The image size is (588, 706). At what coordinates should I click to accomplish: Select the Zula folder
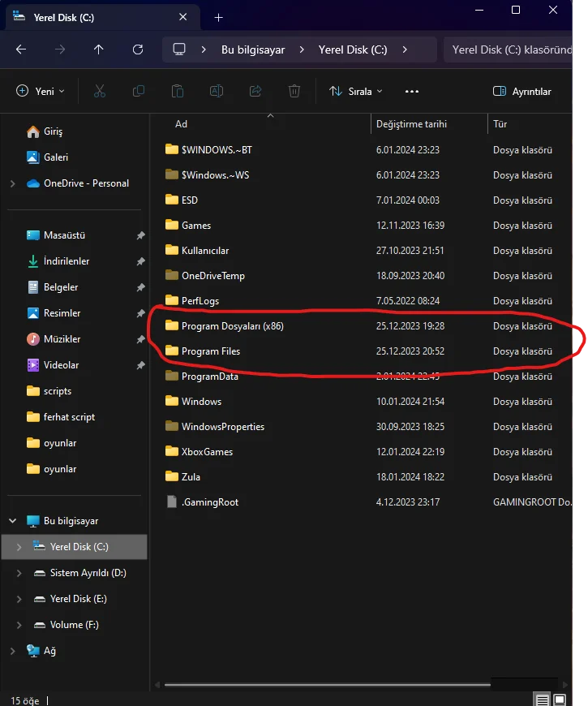182,477
